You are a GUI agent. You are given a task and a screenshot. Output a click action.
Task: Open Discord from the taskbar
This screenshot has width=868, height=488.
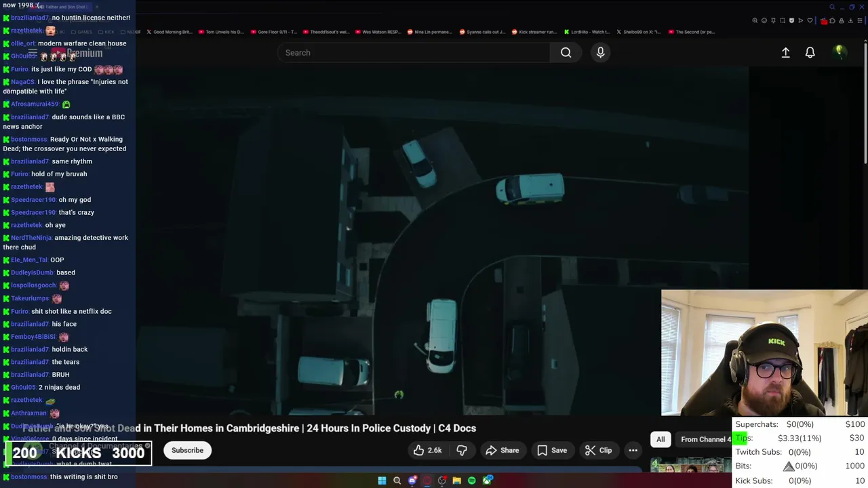pos(412,481)
